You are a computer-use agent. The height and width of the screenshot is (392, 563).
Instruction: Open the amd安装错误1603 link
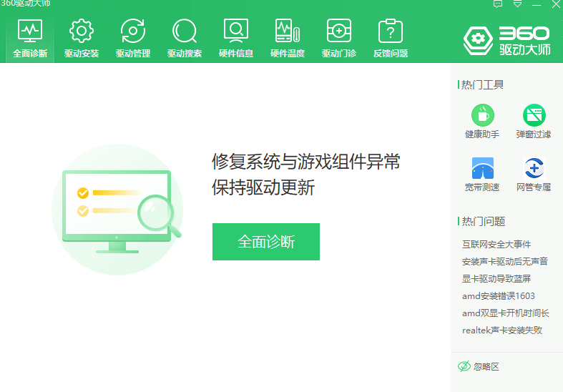pos(499,296)
